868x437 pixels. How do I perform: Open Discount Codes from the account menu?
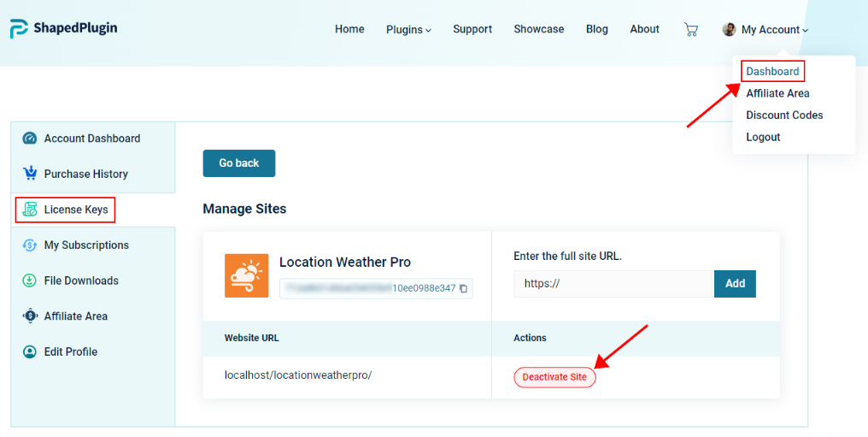pos(784,115)
